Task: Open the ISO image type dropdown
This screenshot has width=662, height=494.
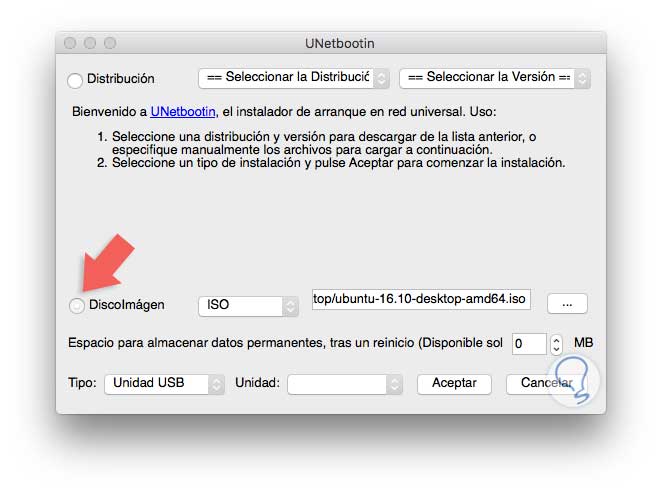Action: (248, 306)
